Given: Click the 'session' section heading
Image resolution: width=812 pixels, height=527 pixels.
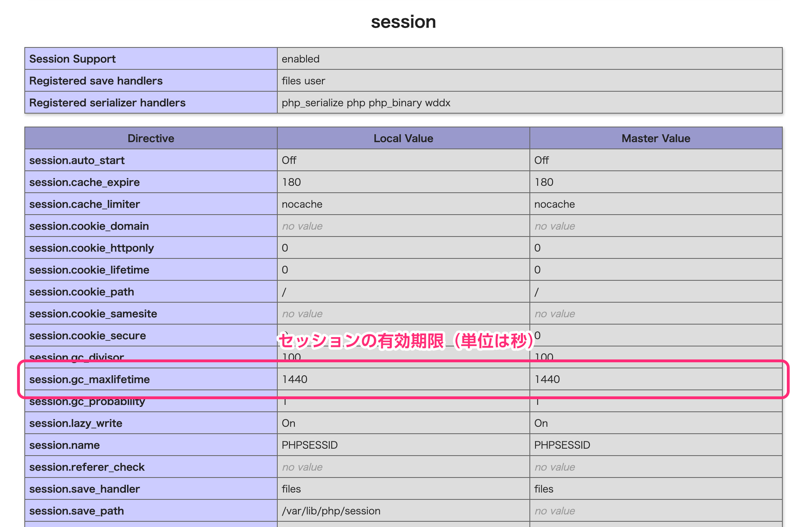Looking at the screenshot, I should point(404,22).
